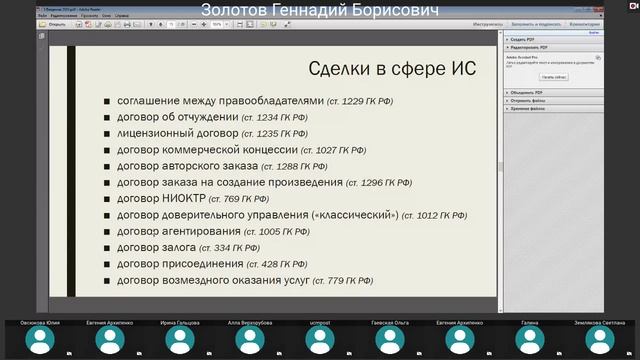Click the cloud save icon in toolbar
640x360 pixels.
click(x=108, y=24)
